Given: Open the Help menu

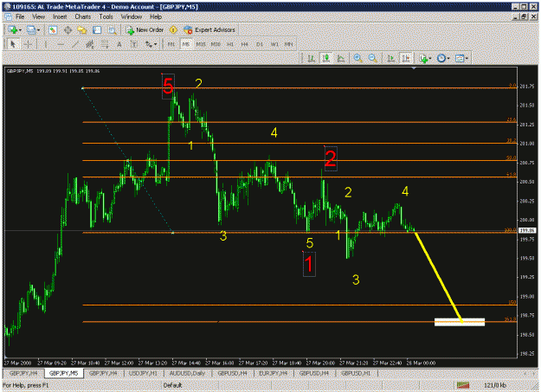Looking at the screenshot, I should click(156, 16).
